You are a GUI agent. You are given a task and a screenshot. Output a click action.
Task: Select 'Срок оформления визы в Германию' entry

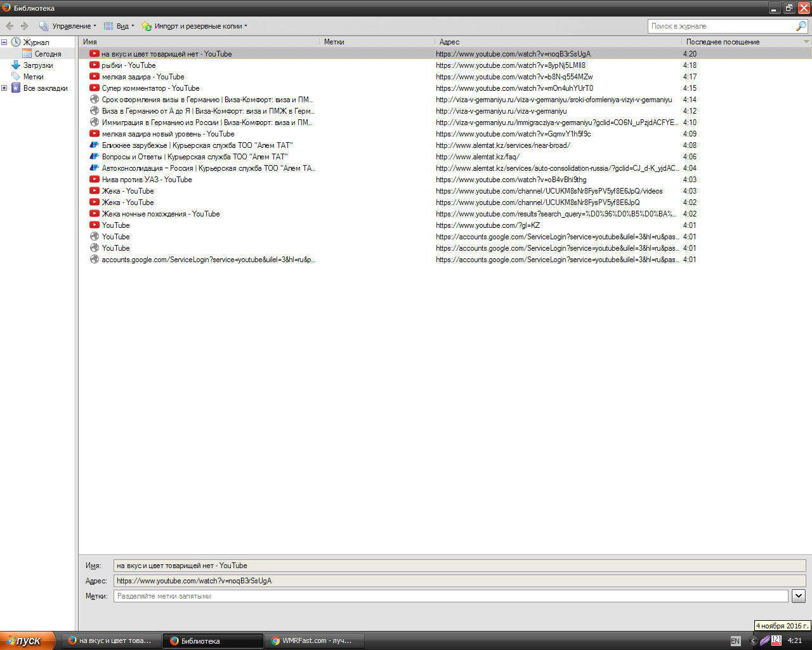[x=445, y=100]
